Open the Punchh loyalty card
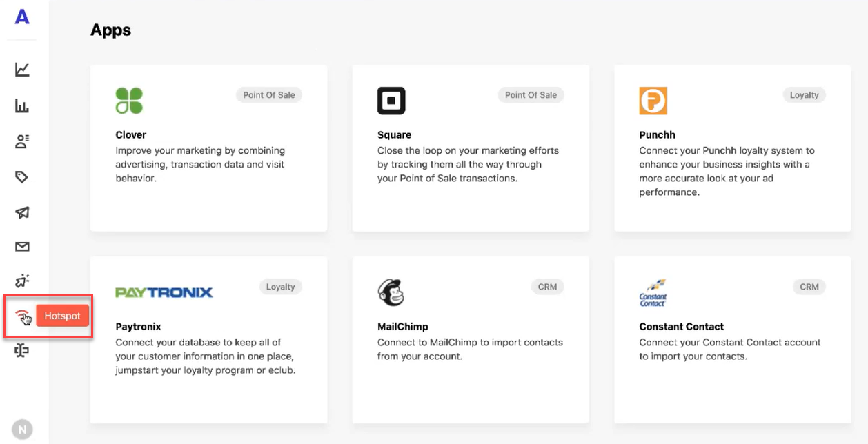 (x=733, y=148)
